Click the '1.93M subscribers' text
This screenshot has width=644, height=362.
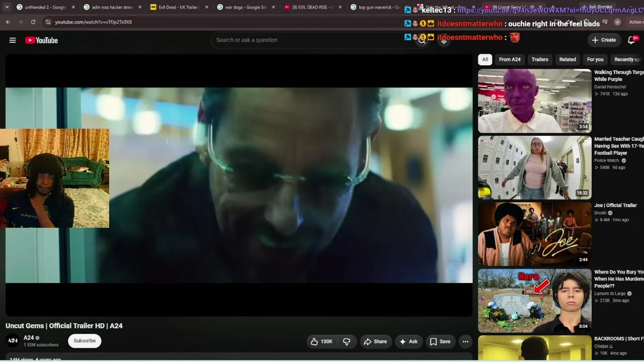click(41, 345)
